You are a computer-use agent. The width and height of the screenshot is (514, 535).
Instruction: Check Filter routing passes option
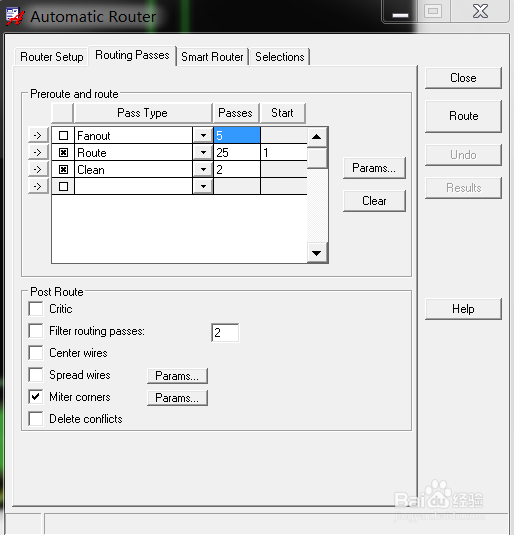pos(36,331)
